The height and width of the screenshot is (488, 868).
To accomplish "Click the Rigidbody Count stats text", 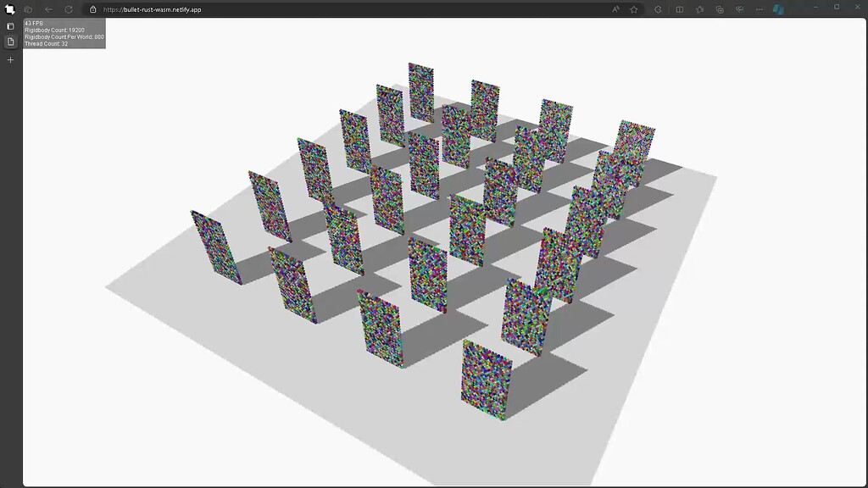I will (55, 30).
